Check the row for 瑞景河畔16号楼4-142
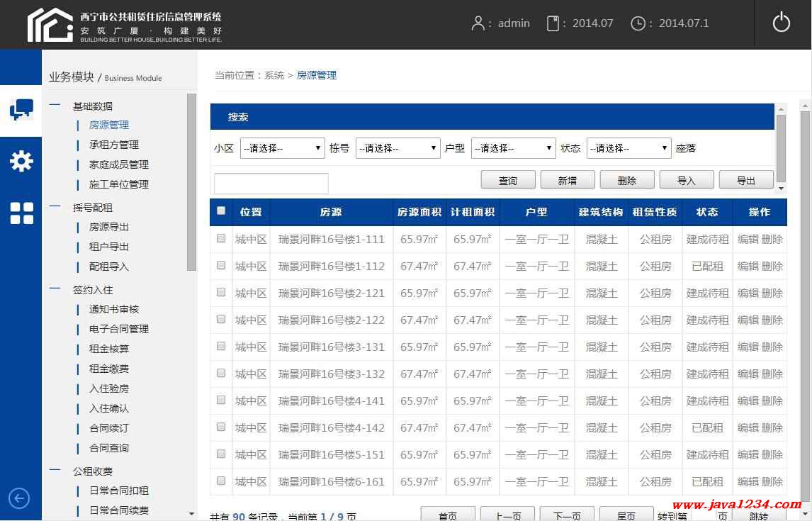Image resolution: width=812 pixels, height=521 pixels. (x=221, y=427)
